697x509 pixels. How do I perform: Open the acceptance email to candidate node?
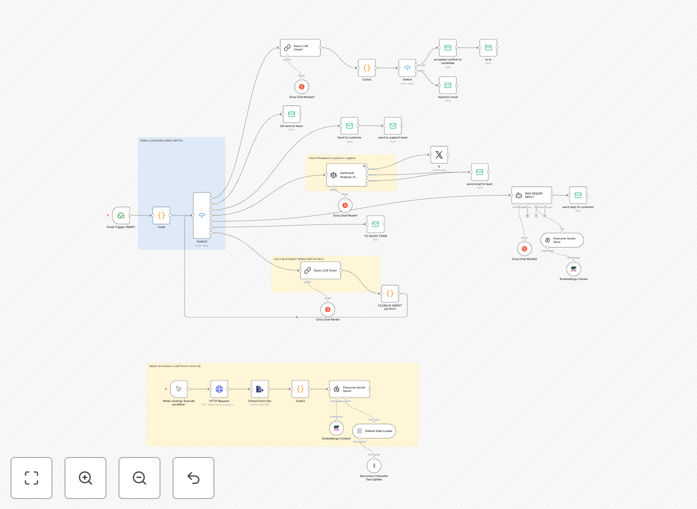(x=448, y=48)
